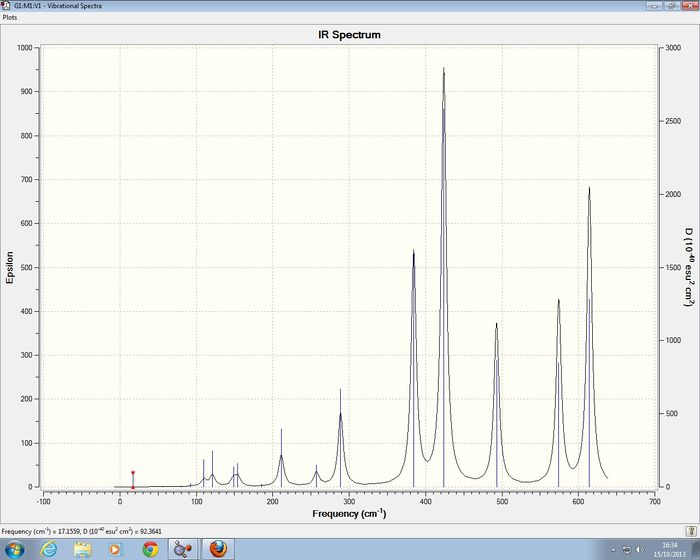The width and height of the screenshot is (700, 560).
Task: Open the Plots menu
Action: coord(10,17)
